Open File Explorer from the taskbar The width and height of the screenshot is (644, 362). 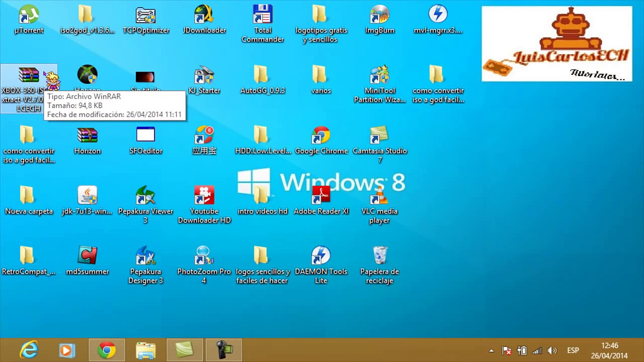(146, 350)
